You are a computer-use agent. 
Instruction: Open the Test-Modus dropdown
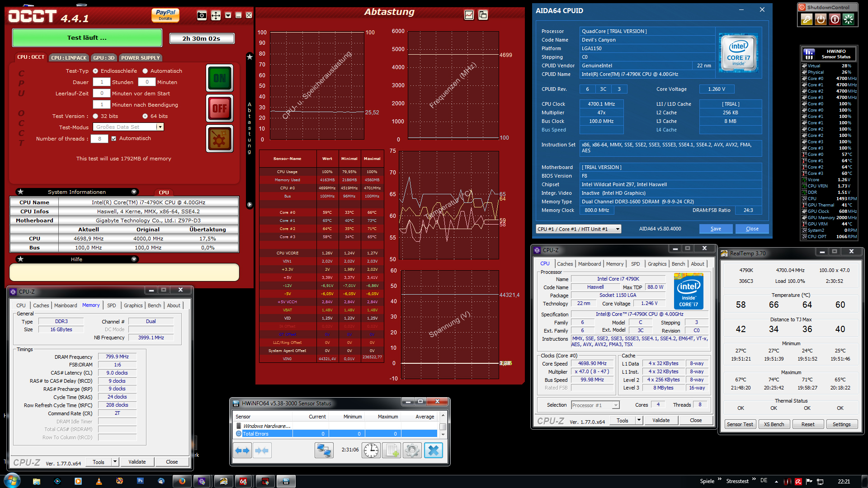click(x=160, y=127)
